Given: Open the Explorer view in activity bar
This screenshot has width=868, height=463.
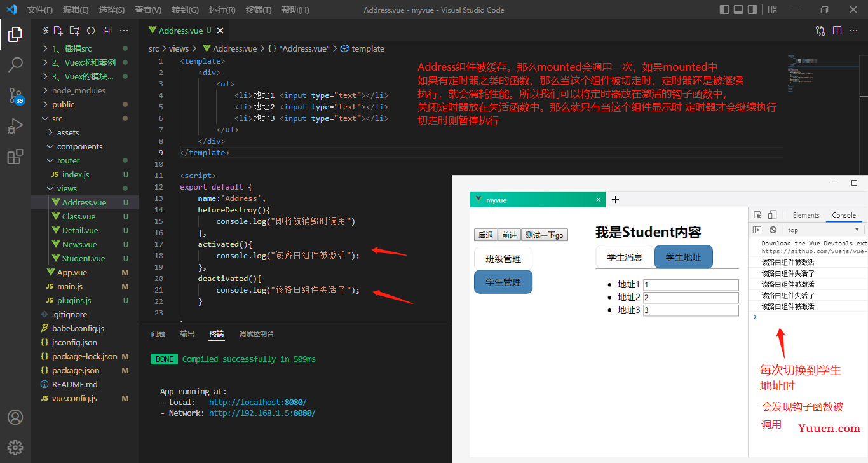Looking at the screenshot, I should 15,34.
